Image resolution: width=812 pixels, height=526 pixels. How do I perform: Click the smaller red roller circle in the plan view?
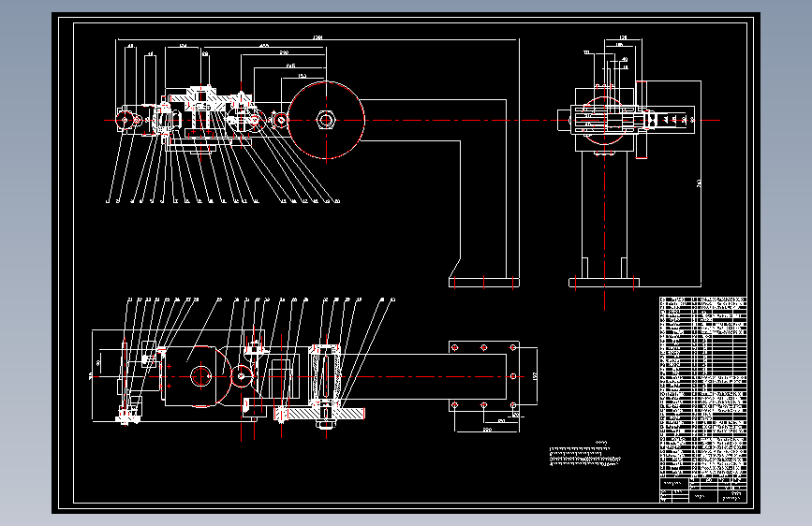(242, 376)
